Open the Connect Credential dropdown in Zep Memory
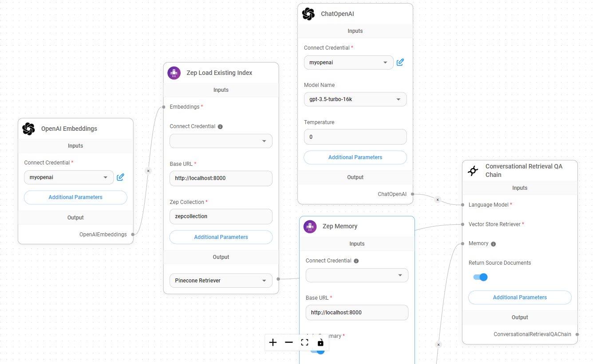Viewport: 596px width, 364px height. click(357, 275)
